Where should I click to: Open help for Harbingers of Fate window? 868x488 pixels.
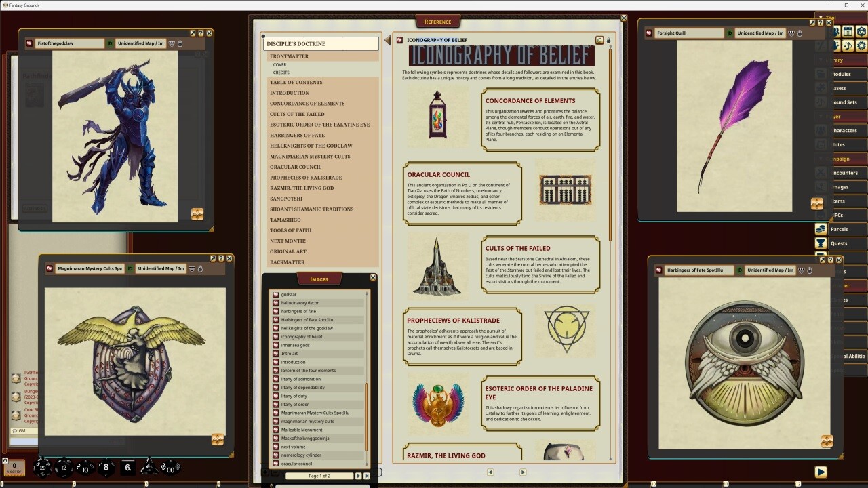click(831, 260)
